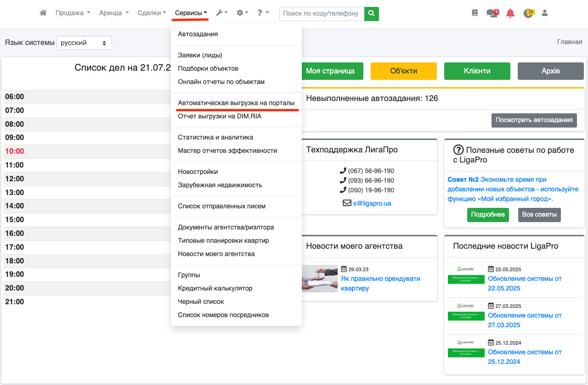This screenshot has height=385, width=588.
Task: Expand the Продажа dropdown menu
Action: pos(73,13)
